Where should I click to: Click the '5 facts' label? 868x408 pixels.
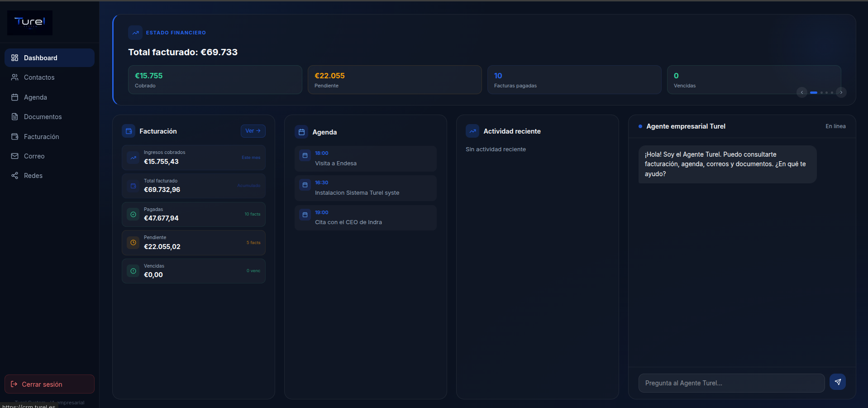(253, 243)
